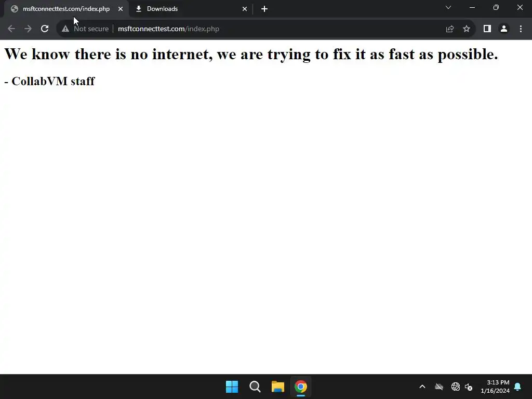Reload the current page
The height and width of the screenshot is (399, 532).
45,29
